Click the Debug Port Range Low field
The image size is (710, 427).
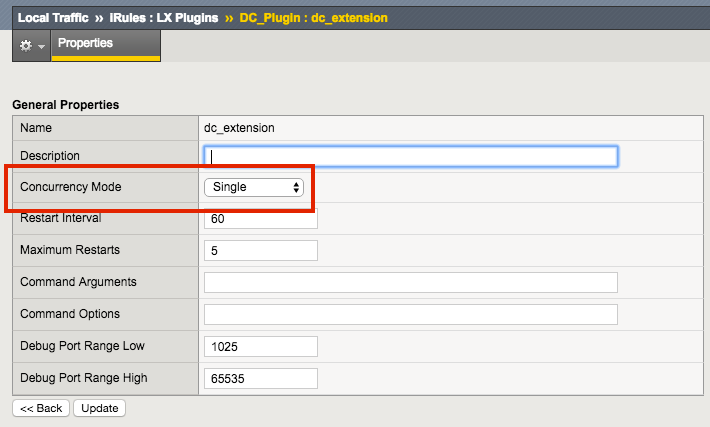tap(260, 346)
